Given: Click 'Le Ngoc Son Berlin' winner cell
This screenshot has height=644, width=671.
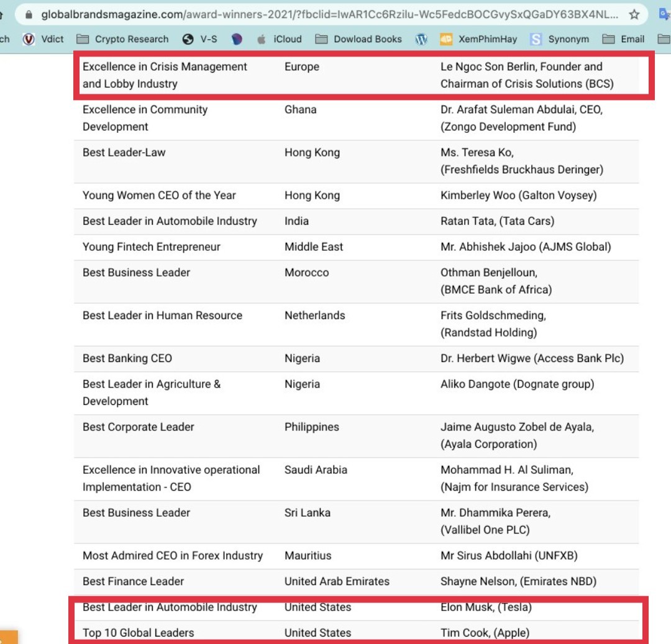Looking at the screenshot, I should (527, 75).
